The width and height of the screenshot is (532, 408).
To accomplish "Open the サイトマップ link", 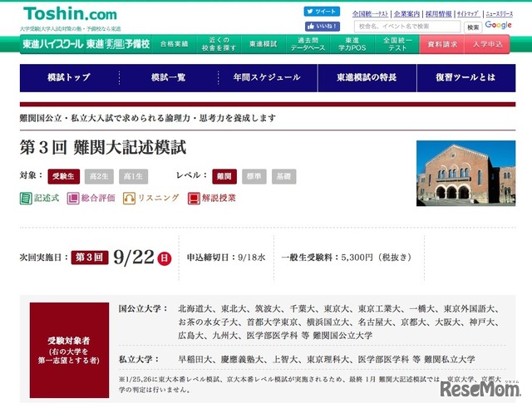I will click(x=467, y=14).
